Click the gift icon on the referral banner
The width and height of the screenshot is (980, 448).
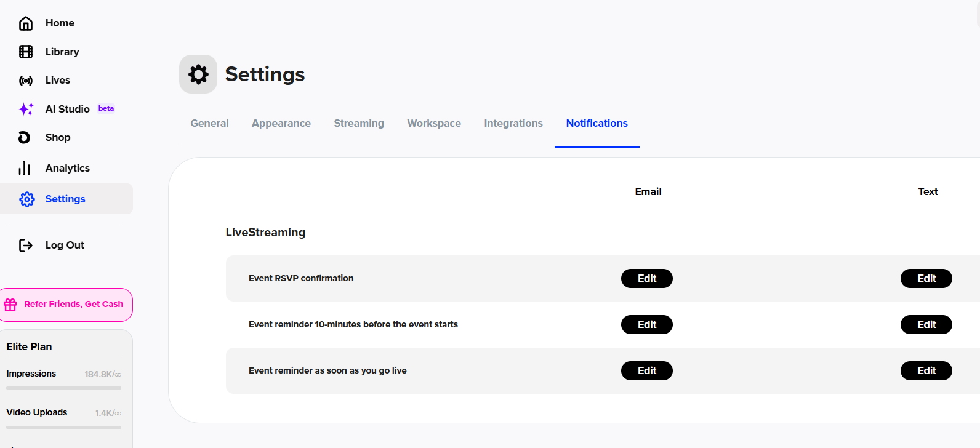point(10,305)
